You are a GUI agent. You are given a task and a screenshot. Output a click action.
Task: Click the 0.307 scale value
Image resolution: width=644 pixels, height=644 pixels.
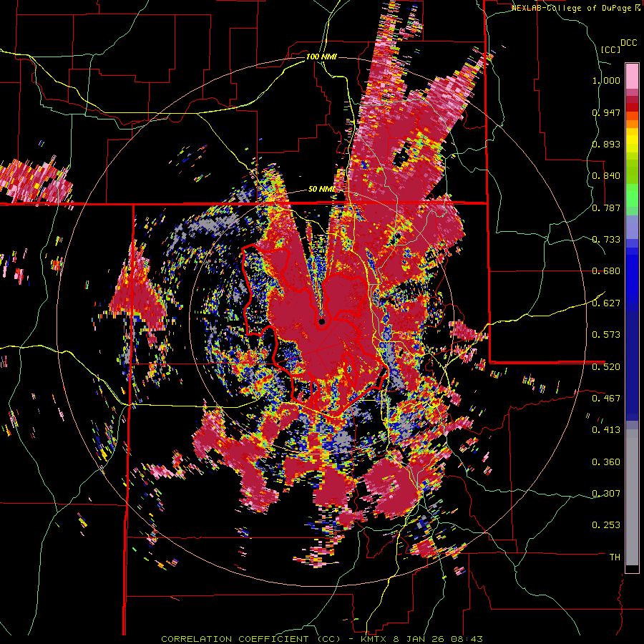coord(606,494)
